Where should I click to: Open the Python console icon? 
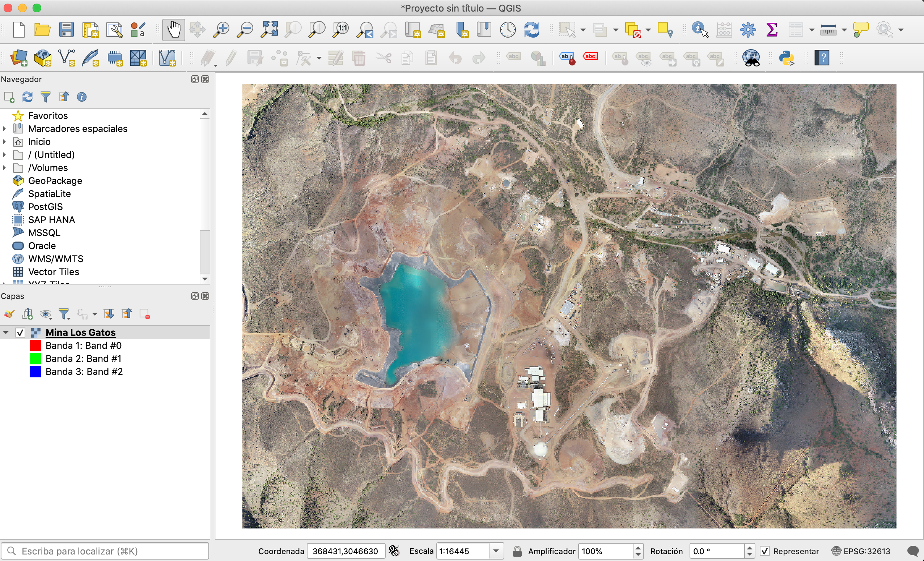point(787,58)
